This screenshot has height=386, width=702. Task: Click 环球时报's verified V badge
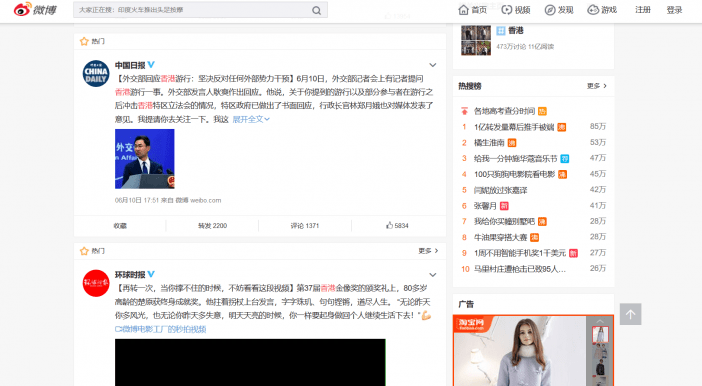[151, 274]
